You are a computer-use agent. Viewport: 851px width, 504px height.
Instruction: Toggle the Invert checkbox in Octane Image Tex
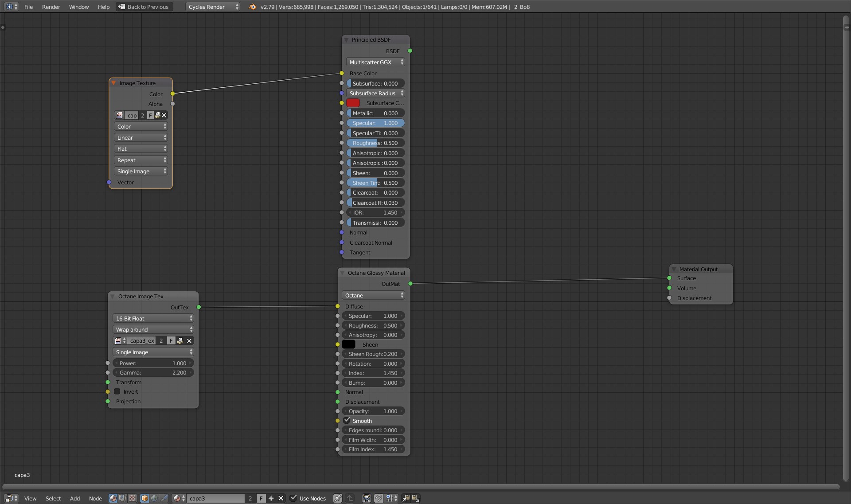pyautogui.click(x=117, y=391)
